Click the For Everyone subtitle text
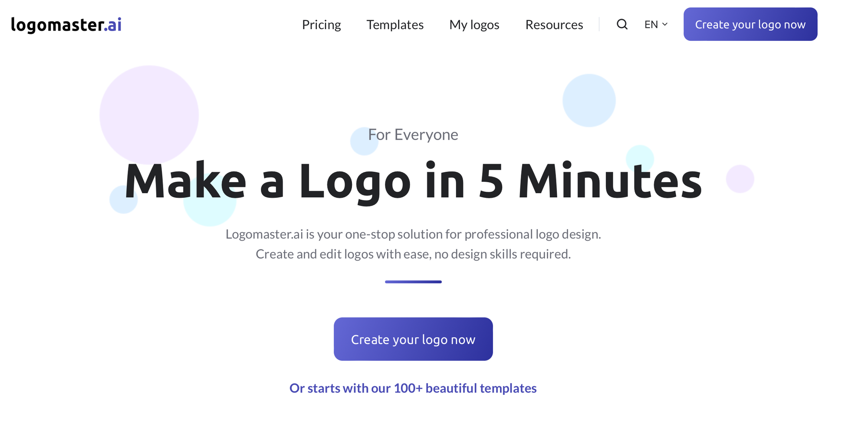The image size is (868, 436). coord(413,134)
